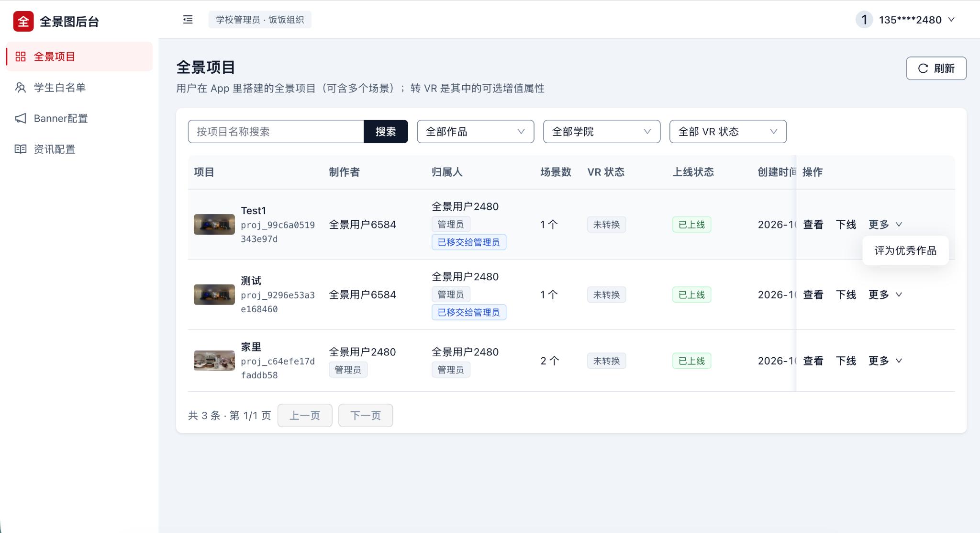Click project ID proj_c64efe17dfaddb58
This screenshot has height=533, width=980.
[278, 368]
